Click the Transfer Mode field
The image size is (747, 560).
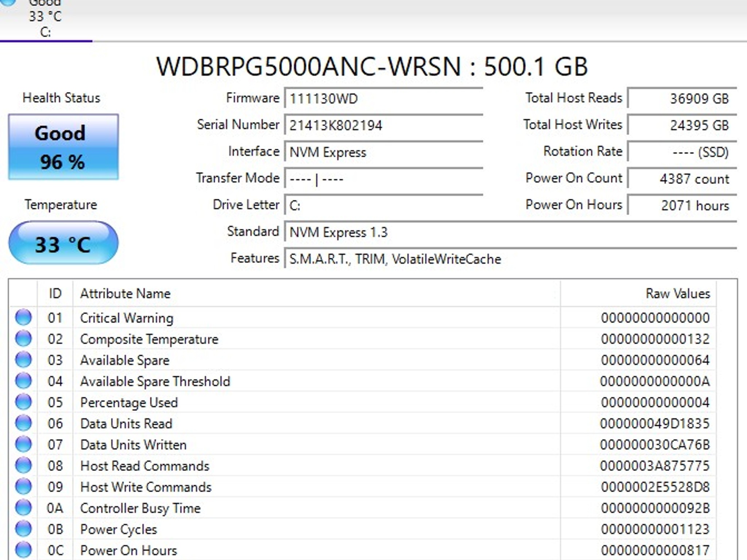coord(384,179)
